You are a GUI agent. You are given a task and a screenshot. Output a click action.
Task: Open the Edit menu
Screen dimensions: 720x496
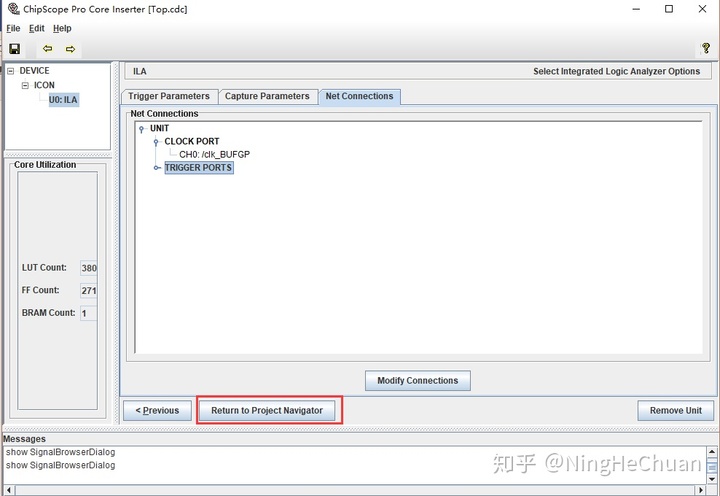click(x=37, y=28)
